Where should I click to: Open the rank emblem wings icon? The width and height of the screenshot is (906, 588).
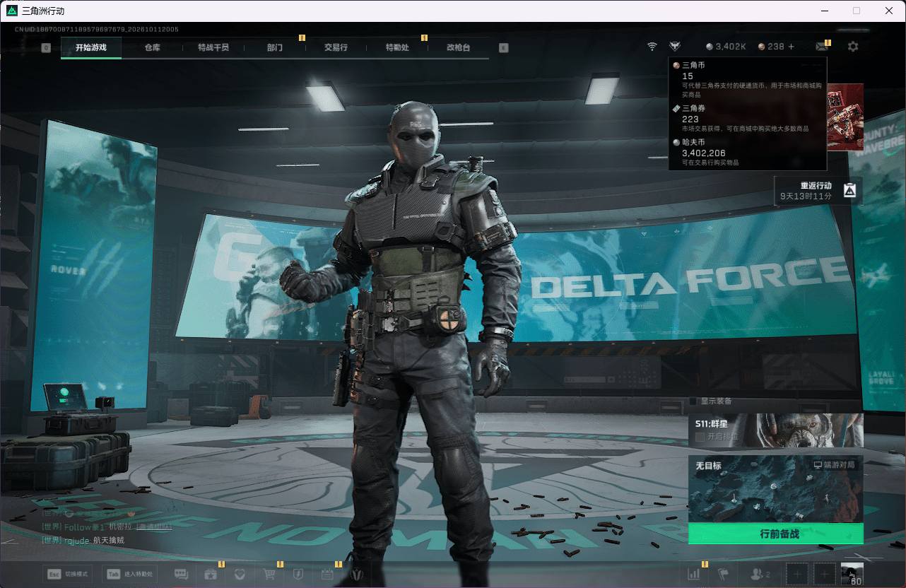tap(675, 47)
